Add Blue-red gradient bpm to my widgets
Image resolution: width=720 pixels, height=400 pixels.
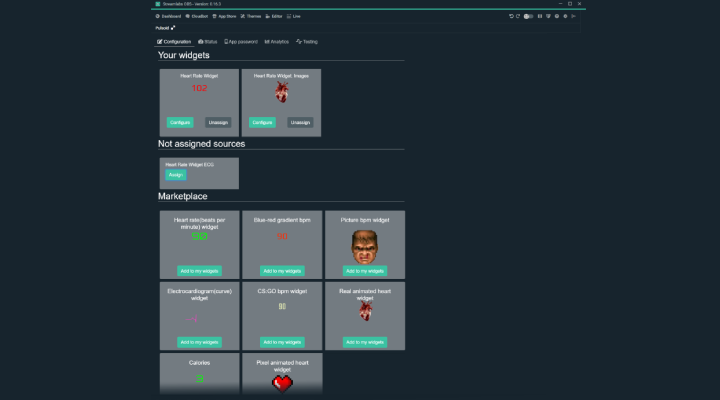(x=282, y=270)
